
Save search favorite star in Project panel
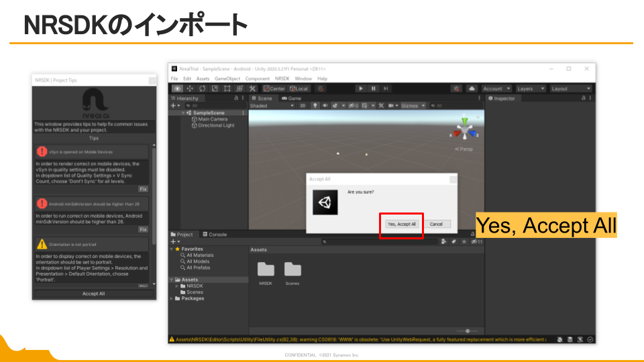(x=464, y=242)
